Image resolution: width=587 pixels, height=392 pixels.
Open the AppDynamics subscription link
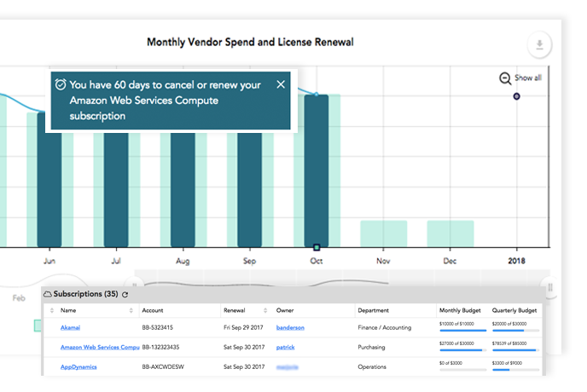78,367
